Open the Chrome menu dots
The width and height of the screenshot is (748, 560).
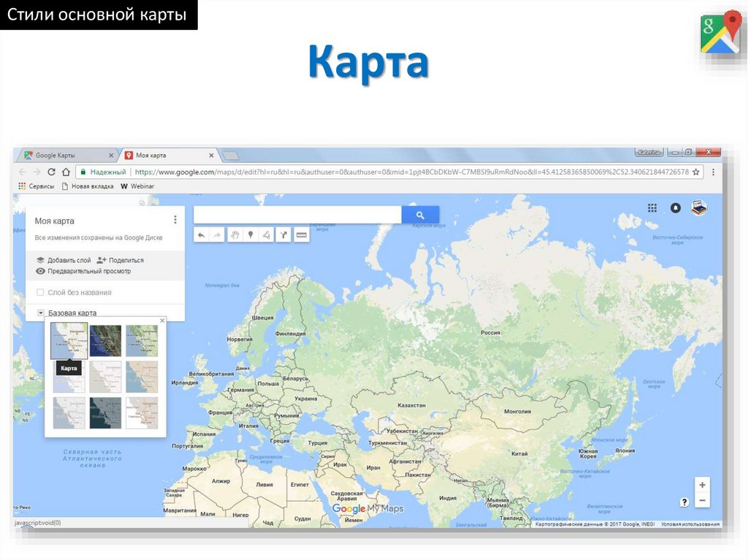(713, 172)
